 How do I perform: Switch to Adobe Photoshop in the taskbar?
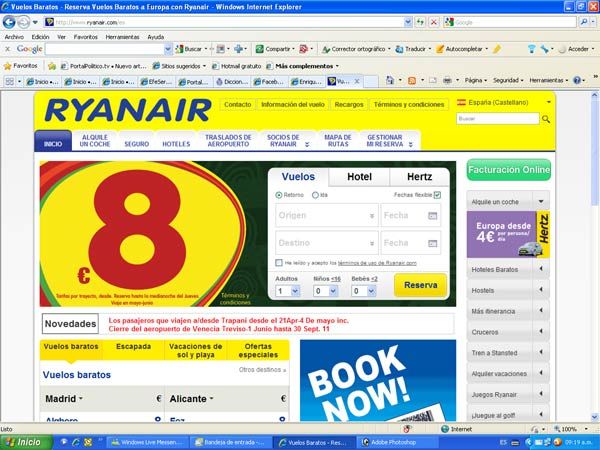[x=396, y=442]
